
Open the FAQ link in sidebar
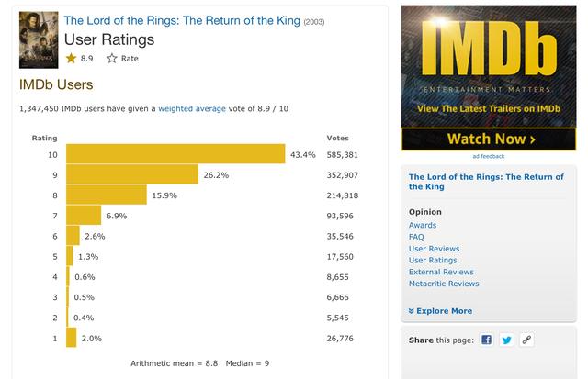point(416,237)
